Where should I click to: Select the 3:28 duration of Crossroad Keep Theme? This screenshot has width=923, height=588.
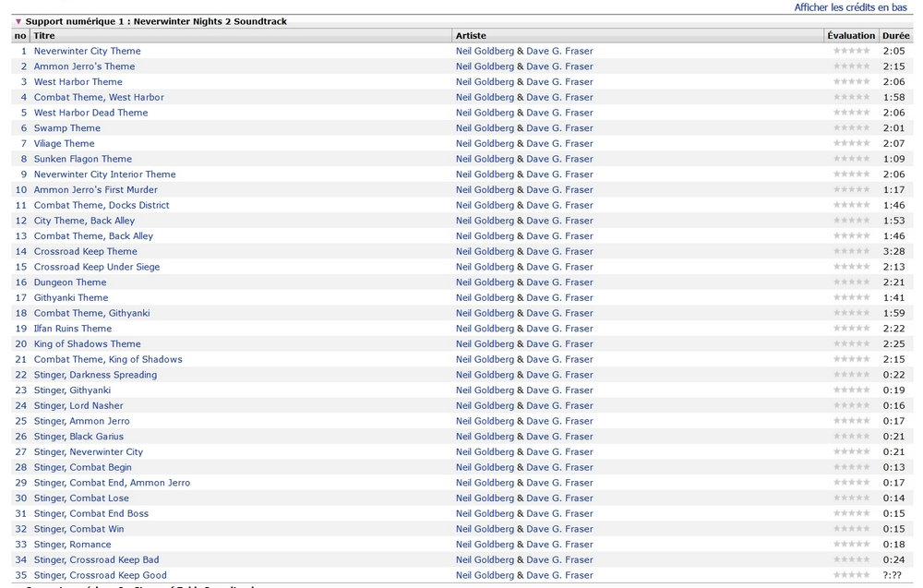tap(893, 251)
